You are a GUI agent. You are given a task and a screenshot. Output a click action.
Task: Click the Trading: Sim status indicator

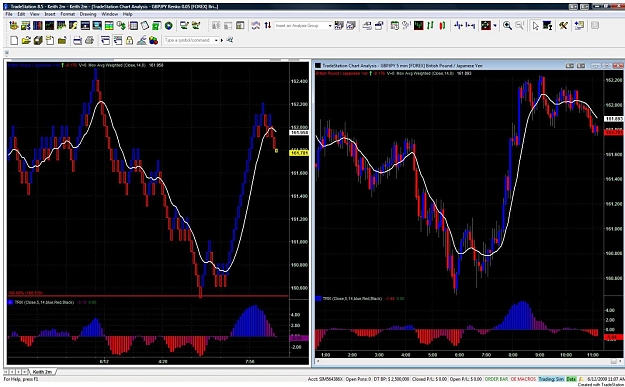[550, 379]
